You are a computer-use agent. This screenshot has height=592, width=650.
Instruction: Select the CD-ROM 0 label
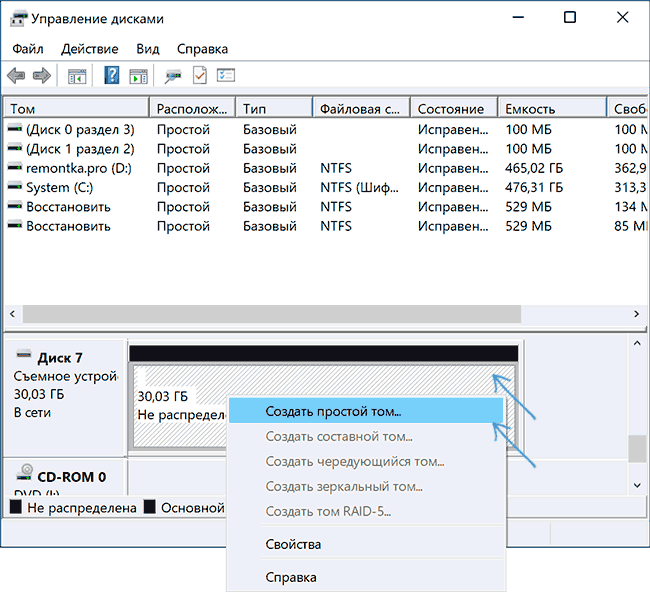pyautogui.click(x=71, y=477)
